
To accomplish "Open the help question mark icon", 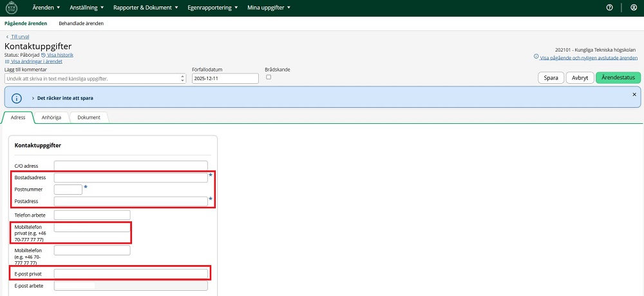I will [x=609, y=8].
